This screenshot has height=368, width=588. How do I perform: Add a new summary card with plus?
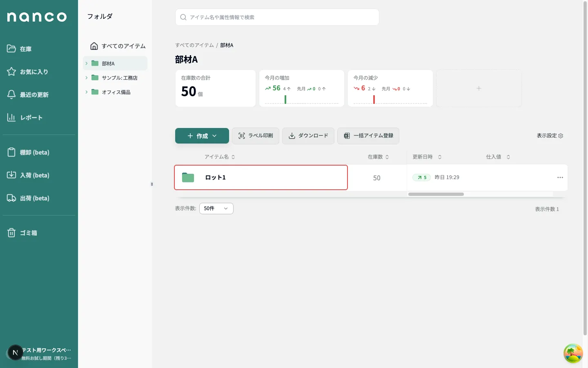point(479,88)
